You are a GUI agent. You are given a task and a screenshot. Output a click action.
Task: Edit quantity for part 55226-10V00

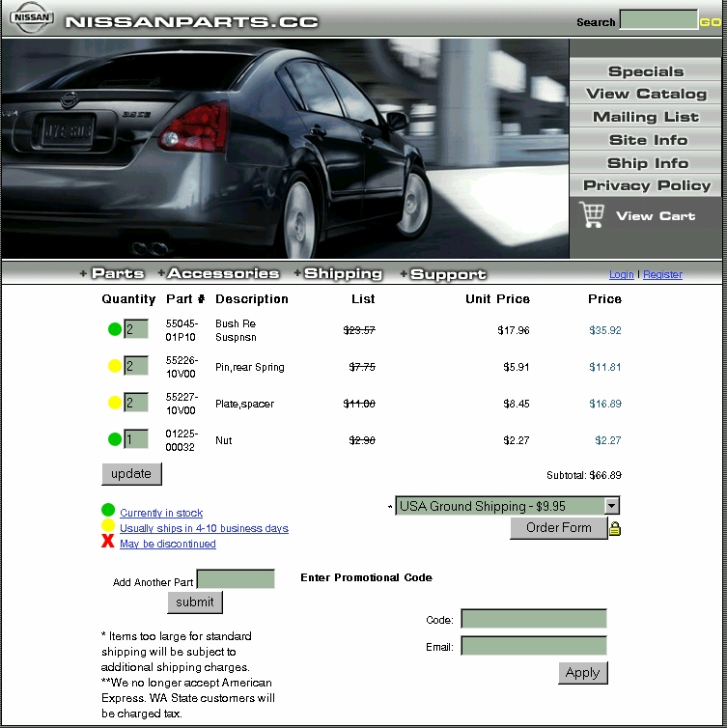136,366
